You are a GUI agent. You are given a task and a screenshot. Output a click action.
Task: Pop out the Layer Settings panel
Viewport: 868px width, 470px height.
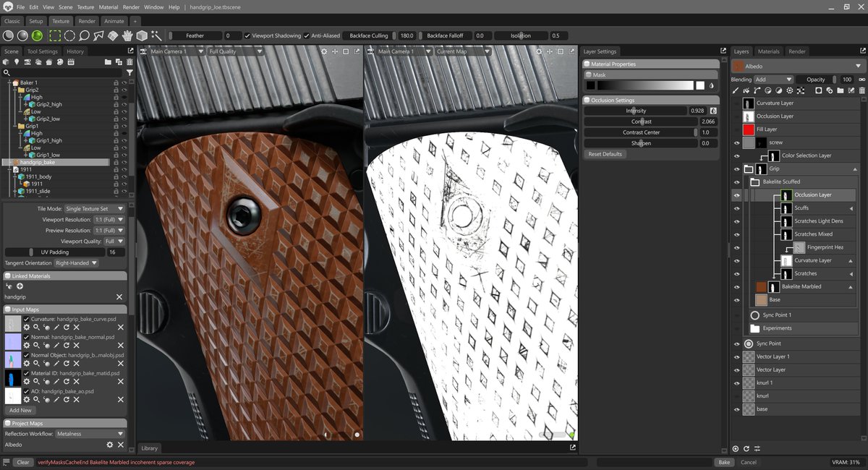(x=723, y=51)
